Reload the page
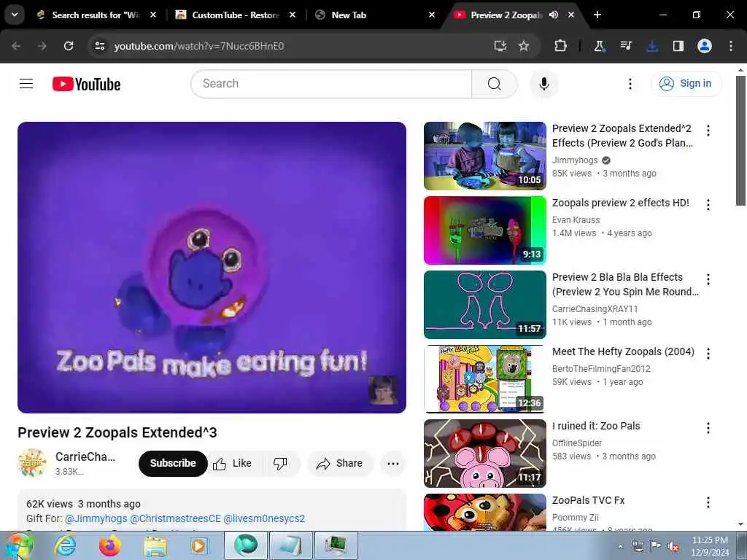This screenshot has height=560, width=747. click(x=69, y=46)
